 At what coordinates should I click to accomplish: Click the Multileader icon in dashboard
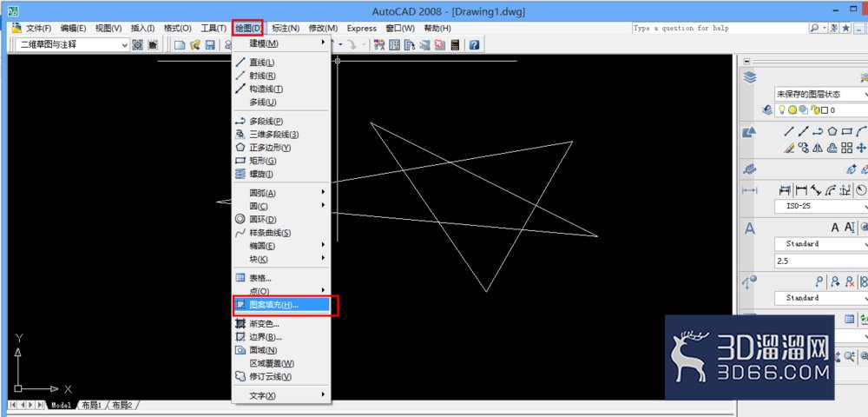(819, 281)
